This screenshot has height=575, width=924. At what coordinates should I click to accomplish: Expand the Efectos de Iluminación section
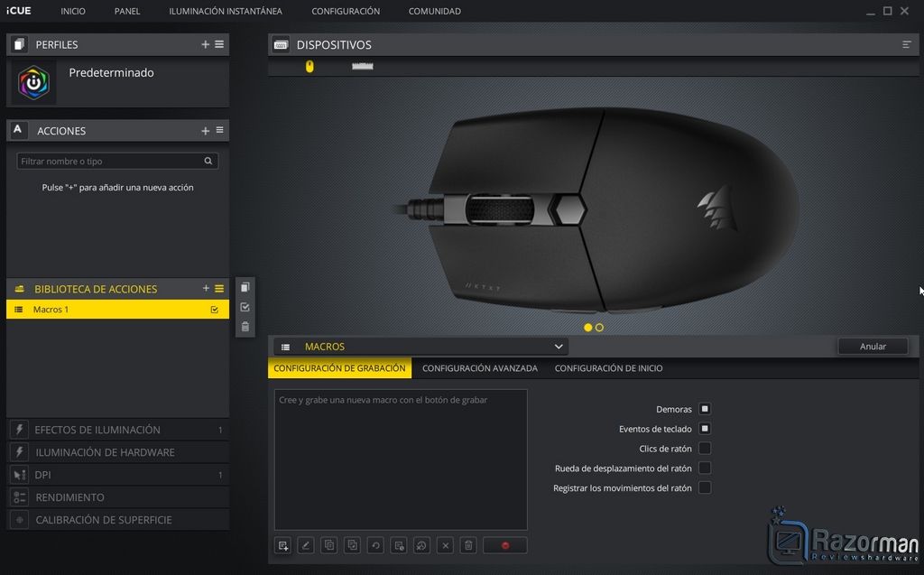[118, 430]
